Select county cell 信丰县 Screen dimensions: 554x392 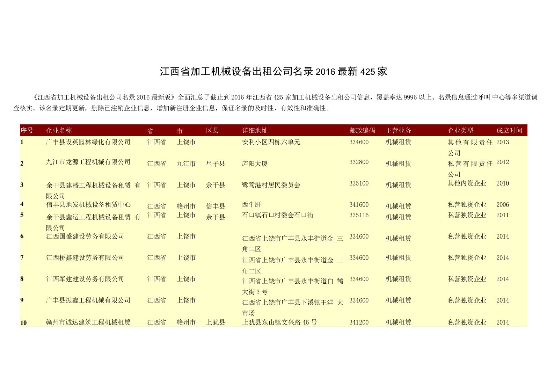pos(216,206)
